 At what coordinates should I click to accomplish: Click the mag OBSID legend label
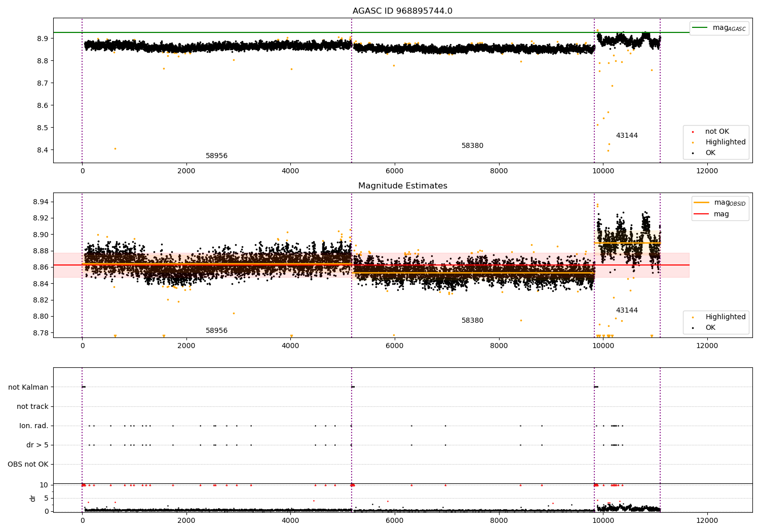pos(730,203)
